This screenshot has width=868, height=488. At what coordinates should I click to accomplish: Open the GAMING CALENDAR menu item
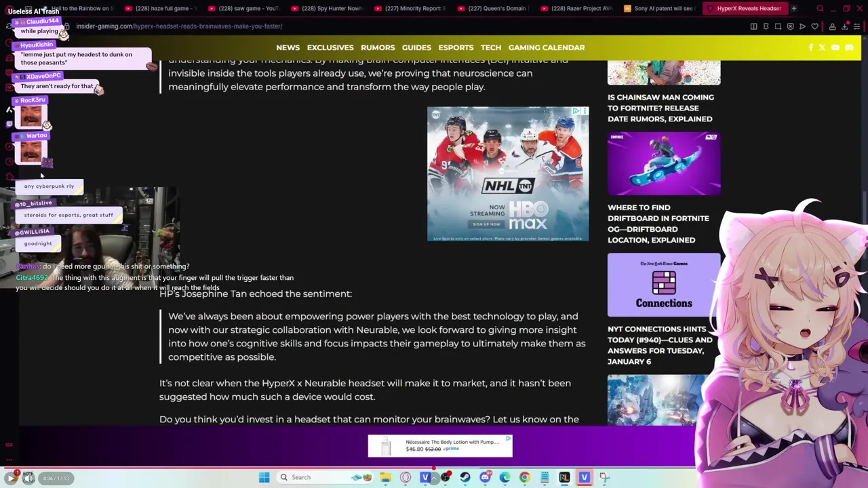547,47
